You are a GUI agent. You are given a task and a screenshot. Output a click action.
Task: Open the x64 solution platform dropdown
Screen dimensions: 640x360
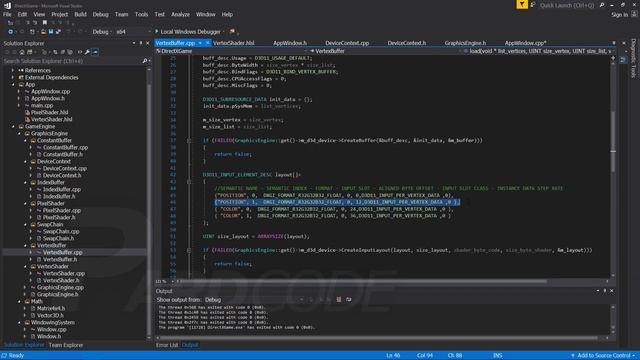click(133, 31)
